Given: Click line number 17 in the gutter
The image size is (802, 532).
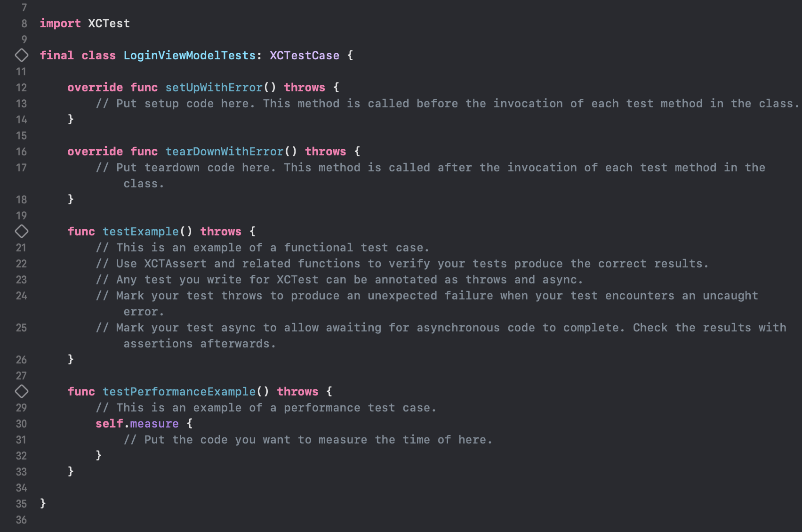Looking at the screenshot, I should coord(21,168).
